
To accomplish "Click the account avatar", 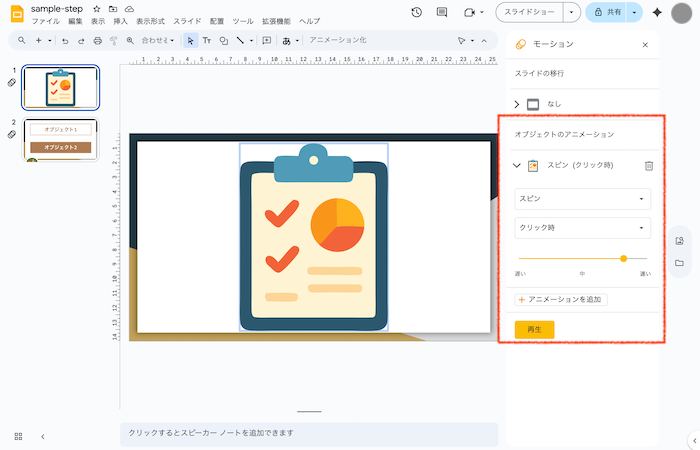I will (x=681, y=12).
